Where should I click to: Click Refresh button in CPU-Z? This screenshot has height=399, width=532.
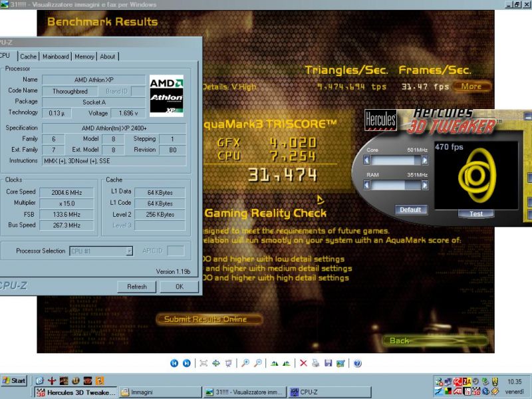pyautogui.click(x=137, y=287)
